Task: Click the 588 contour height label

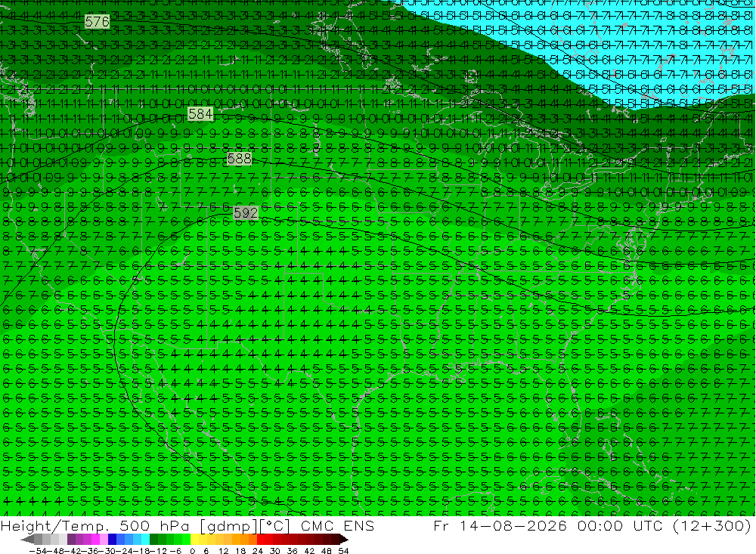Action: tap(239, 159)
